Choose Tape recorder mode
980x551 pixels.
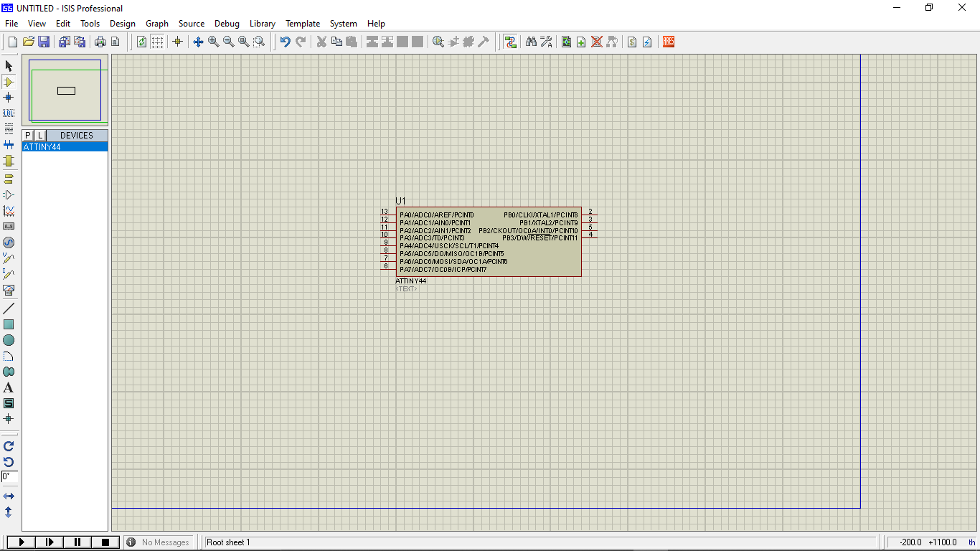(9, 226)
